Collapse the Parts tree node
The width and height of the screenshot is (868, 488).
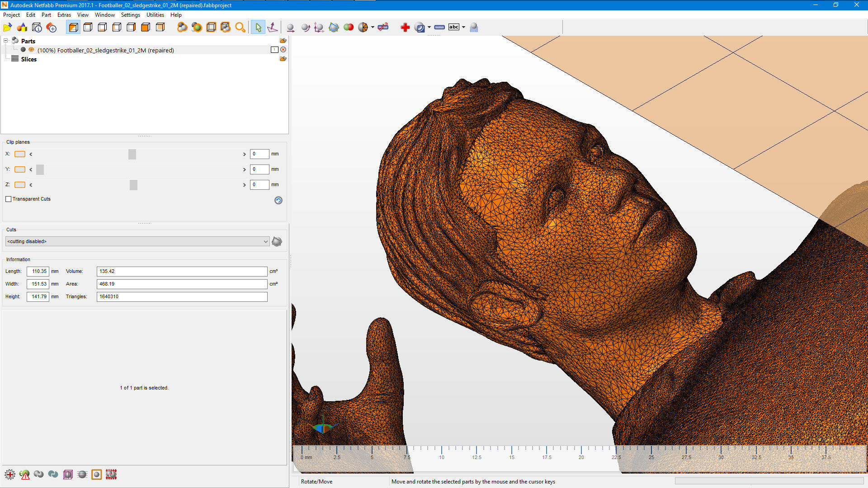coord(6,41)
